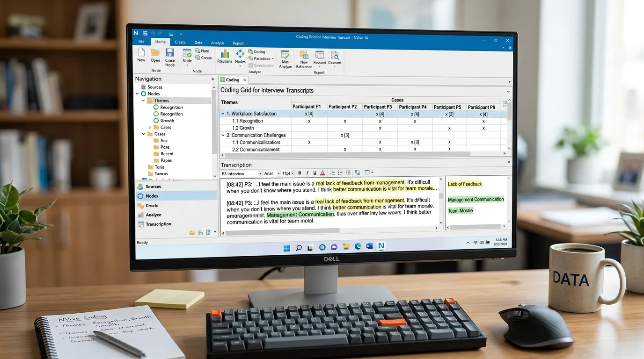Collapse the Nodes tree in Navigation
Screen dimensions: 644x359
[137, 94]
